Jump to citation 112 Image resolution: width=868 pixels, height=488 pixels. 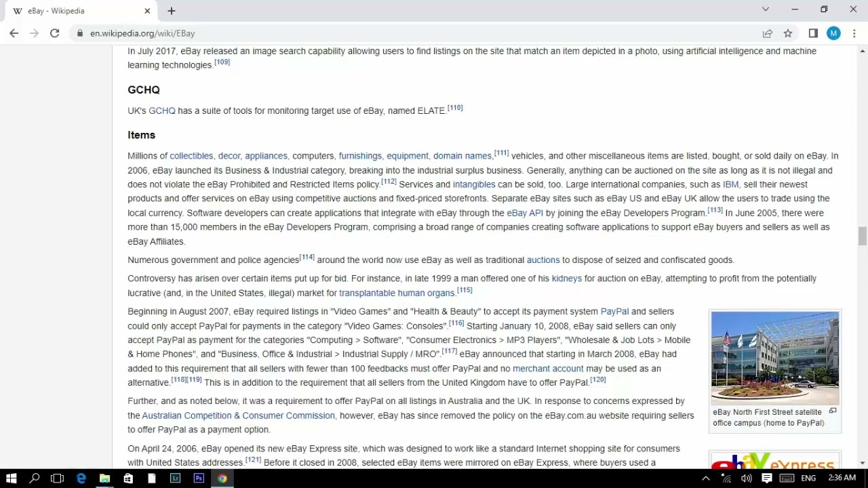pyautogui.click(x=389, y=181)
